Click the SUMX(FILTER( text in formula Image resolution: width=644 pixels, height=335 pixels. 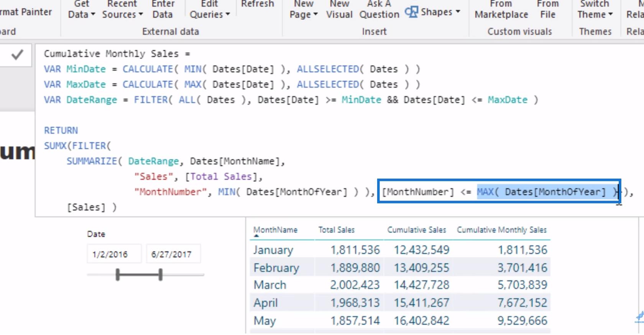coord(77,146)
